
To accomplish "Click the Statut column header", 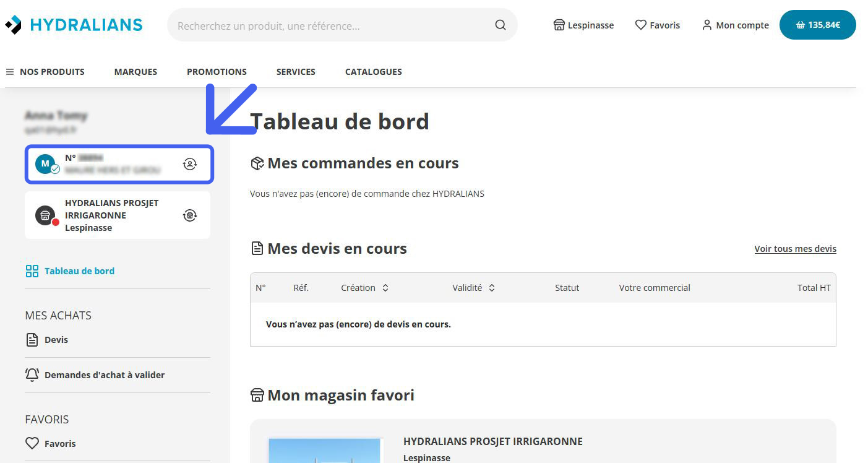I will click(x=567, y=288).
